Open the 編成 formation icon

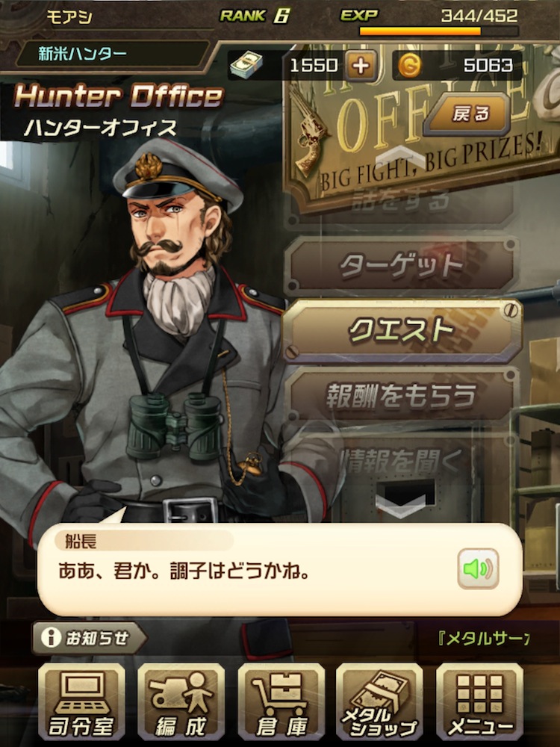click(x=181, y=701)
